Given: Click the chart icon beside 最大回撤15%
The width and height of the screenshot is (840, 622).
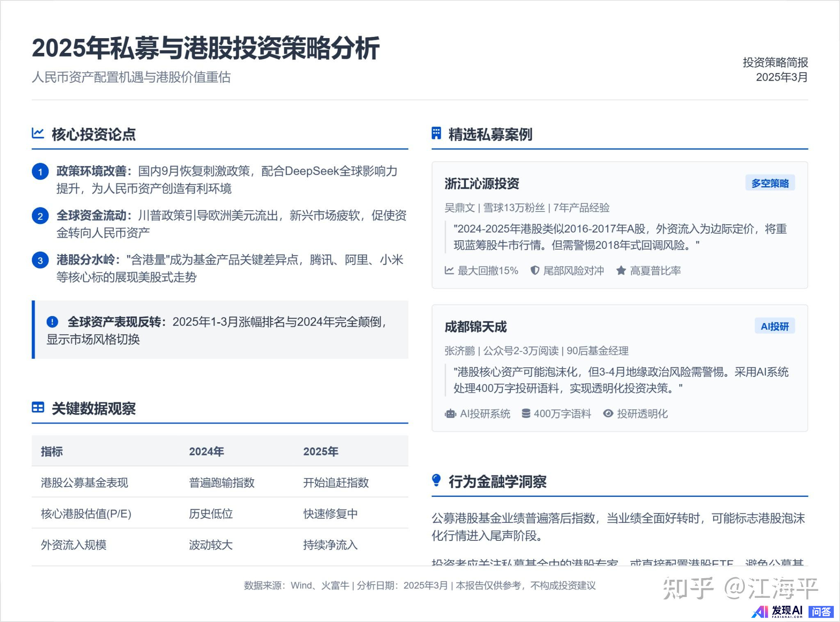Looking at the screenshot, I should (450, 271).
